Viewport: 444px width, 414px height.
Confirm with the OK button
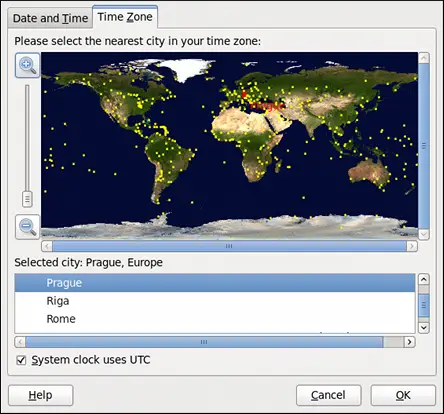(403, 395)
